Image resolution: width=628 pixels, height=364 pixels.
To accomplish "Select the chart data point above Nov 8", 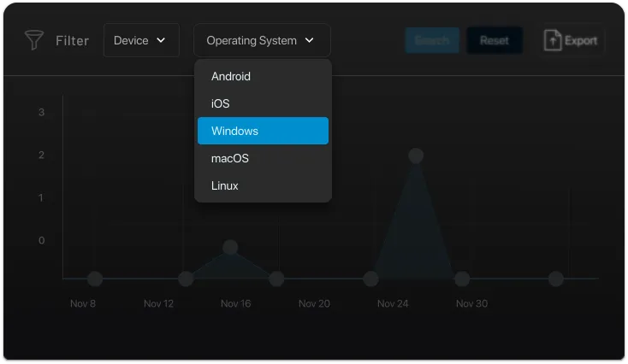I will click(x=95, y=279).
